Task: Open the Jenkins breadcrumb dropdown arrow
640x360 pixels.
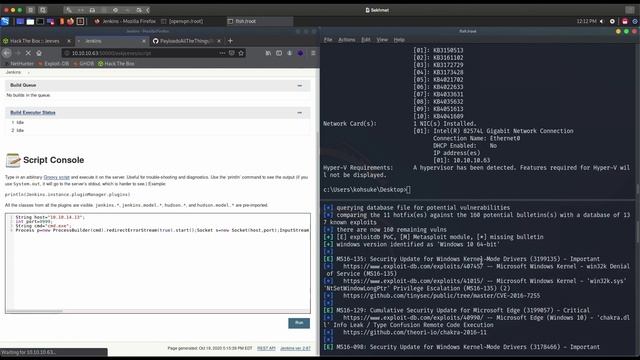Action: (x=29, y=72)
